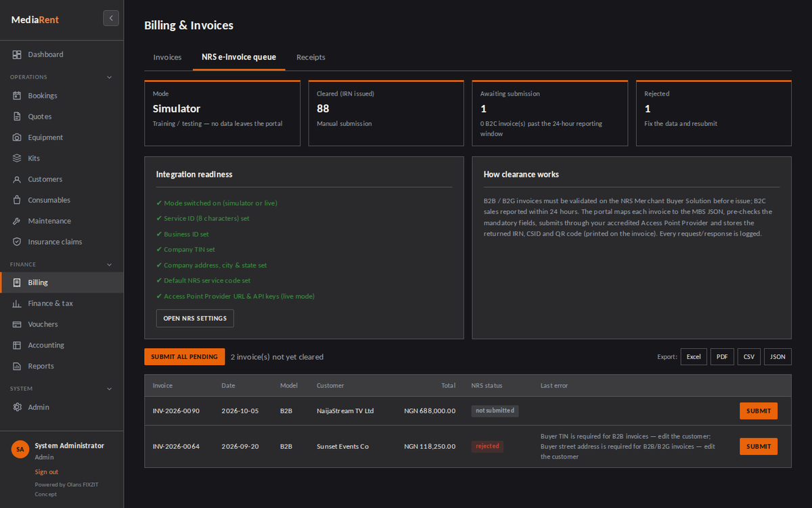Select the NRS e-invoice queue tab
This screenshot has height=508, width=812.
point(239,58)
